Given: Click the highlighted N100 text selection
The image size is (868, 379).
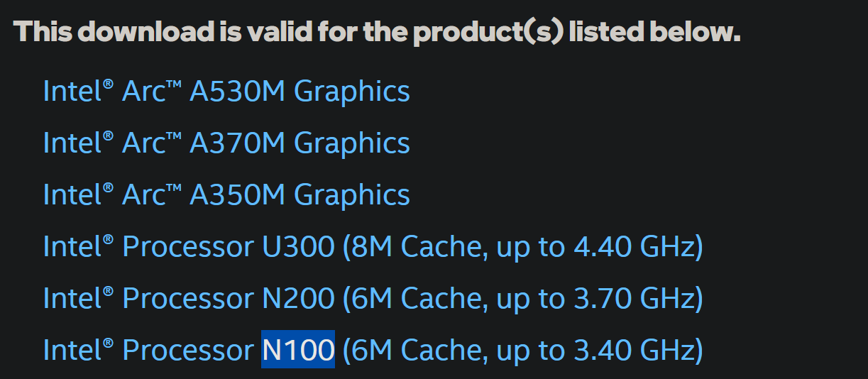Looking at the screenshot, I should [298, 350].
